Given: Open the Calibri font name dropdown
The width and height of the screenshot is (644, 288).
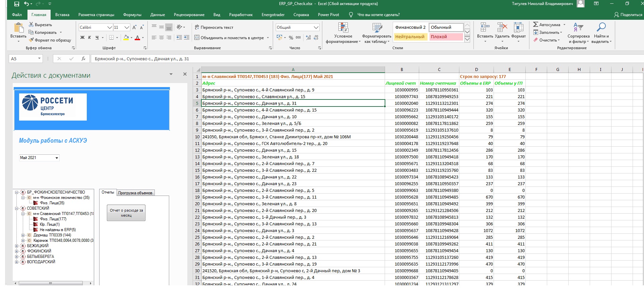Looking at the screenshot, I should pyautogui.click(x=109, y=27).
